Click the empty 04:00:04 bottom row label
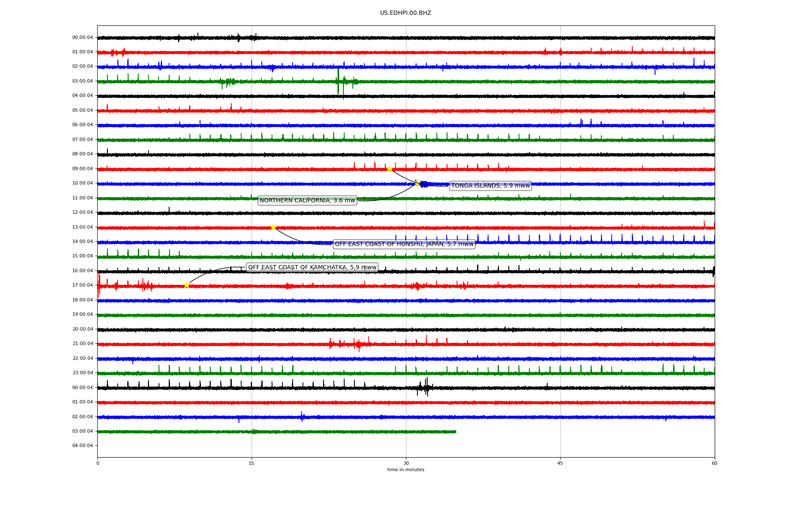This screenshot has width=812, height=508. pyautogui.click(x=82, y=446)
